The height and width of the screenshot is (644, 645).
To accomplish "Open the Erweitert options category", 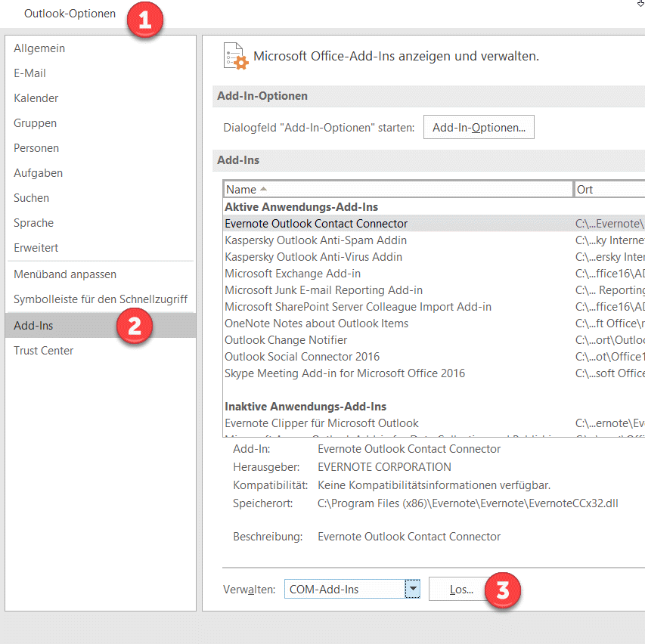I will point(36,248).
